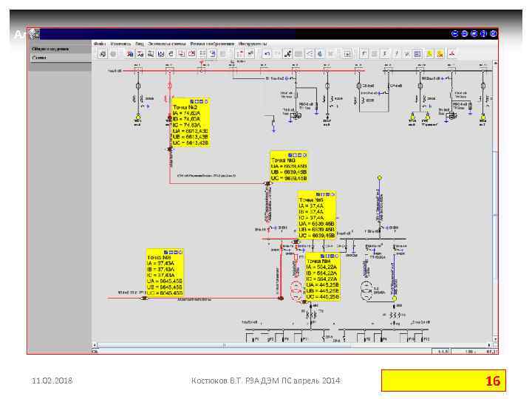The width and height of the screenshot is (532, 399).
Task: Click the leftmost blue circle icon in title bar
Action: [454, 33]
